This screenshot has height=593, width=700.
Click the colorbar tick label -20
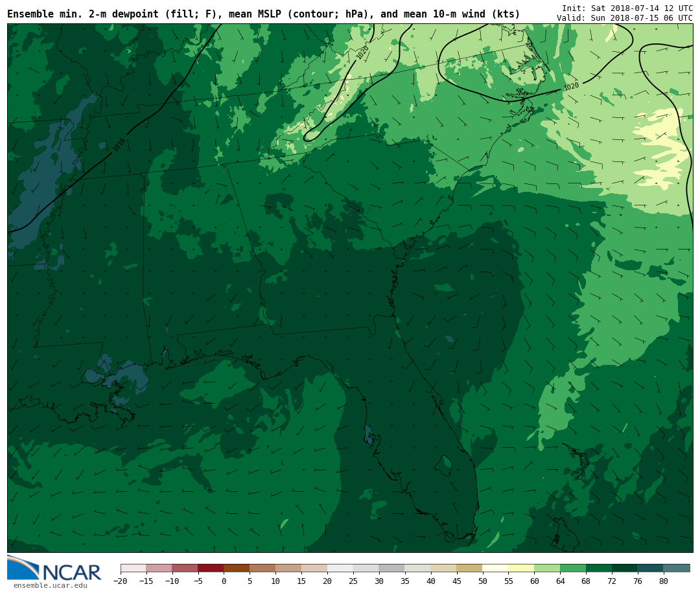point(120,581)
